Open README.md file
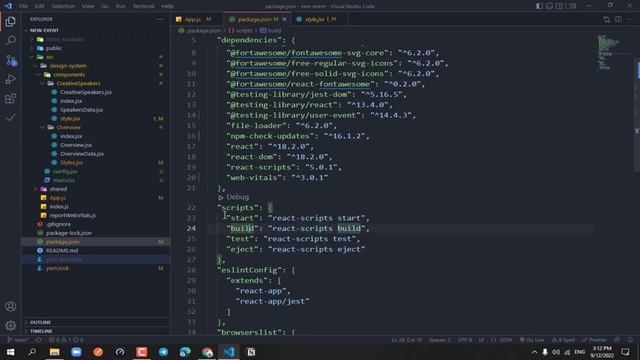Screen dimensions: 640x360 pyautogui.click(x=62, y=251)
